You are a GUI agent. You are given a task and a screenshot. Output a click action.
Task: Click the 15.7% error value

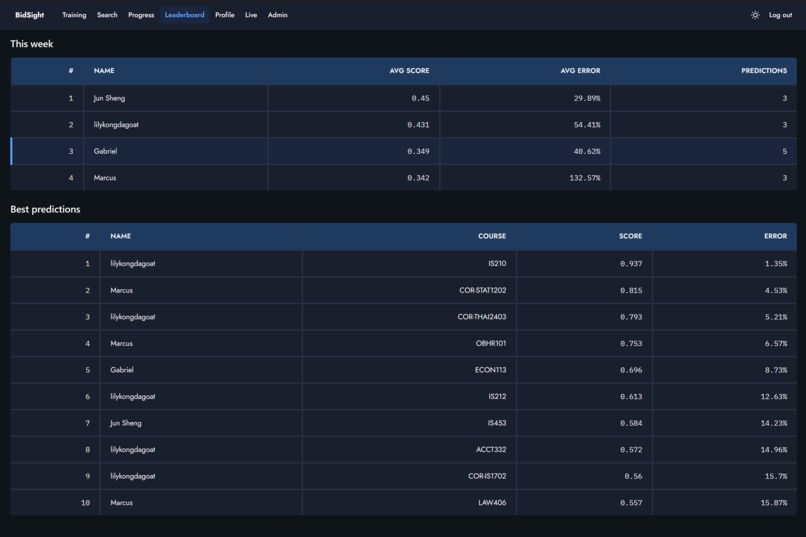[x=776, y=476]
